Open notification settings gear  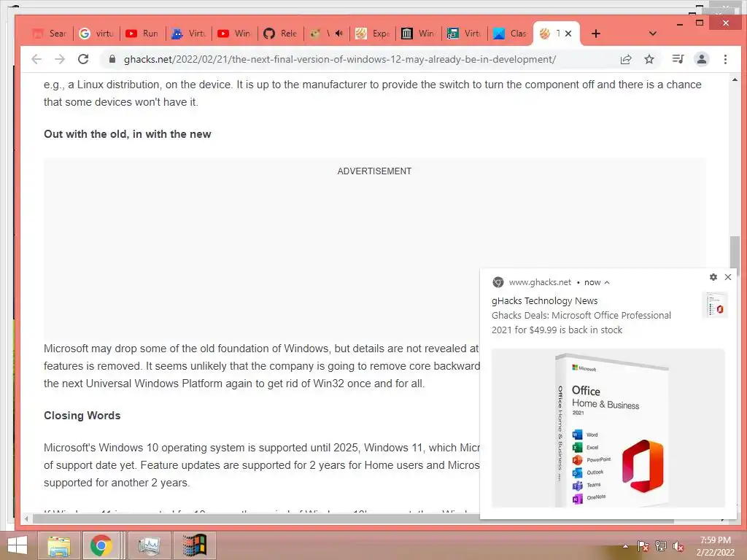coord(713,276)
